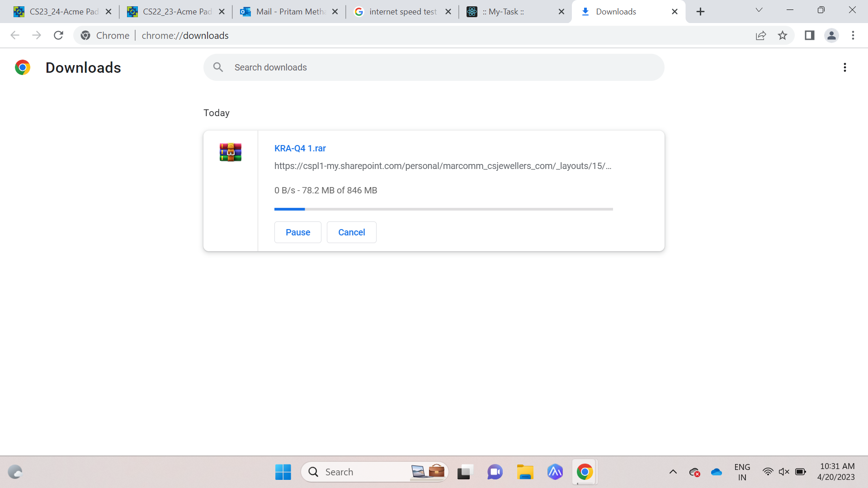Viewport: 868px width, 488px height.
Task: Click the Chrome logo beside Downloads heading
Action: tap(23, 67)
